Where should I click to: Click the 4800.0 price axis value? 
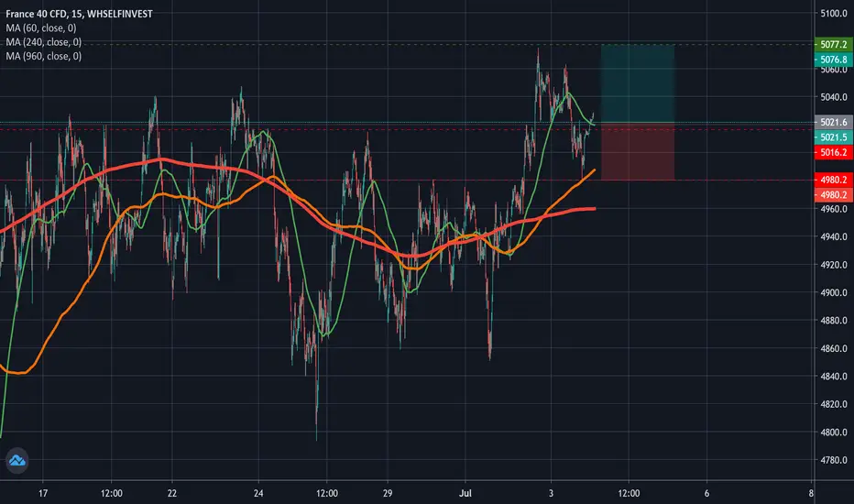(834, 433)
